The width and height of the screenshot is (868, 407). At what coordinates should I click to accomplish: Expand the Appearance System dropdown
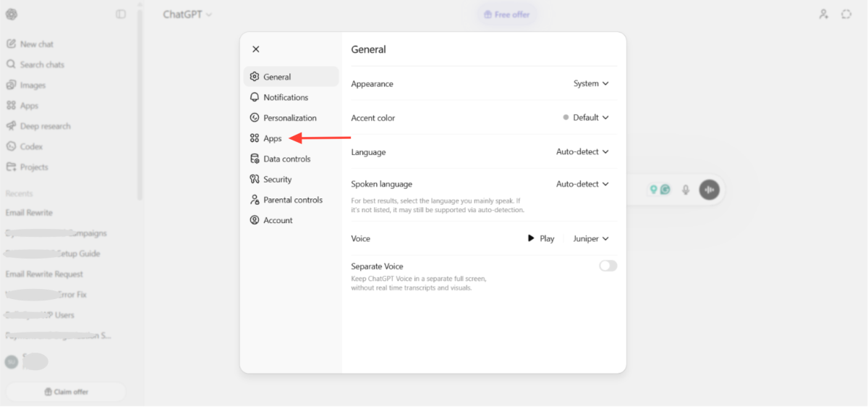click(x=591, y=84)
